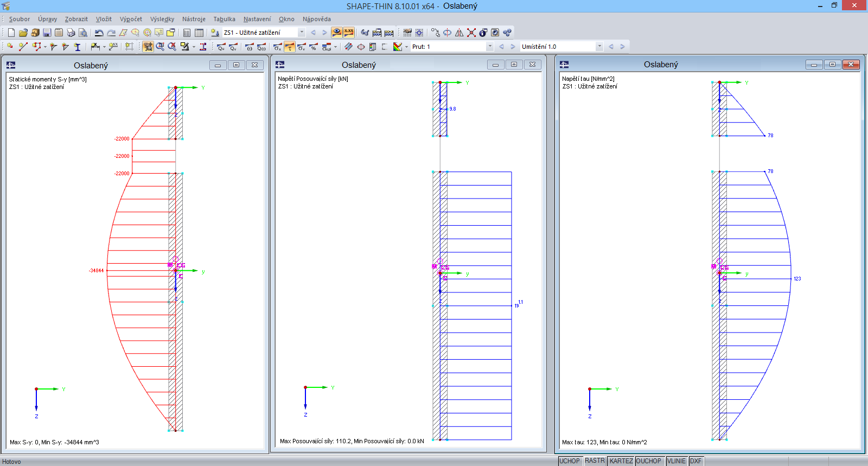868x466 pixels.
Task: Toggle RASTR grid in status bar
Action: coord(595,461)
